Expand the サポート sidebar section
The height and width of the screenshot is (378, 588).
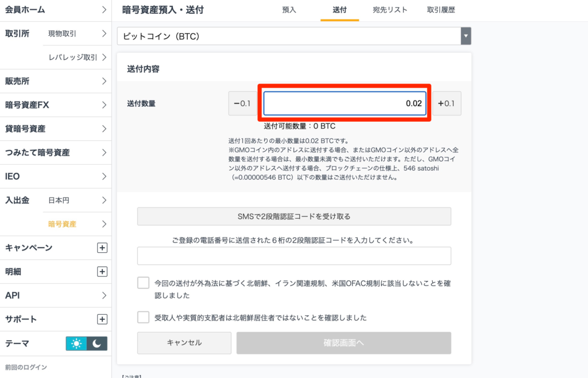click(x=102, y=319)
